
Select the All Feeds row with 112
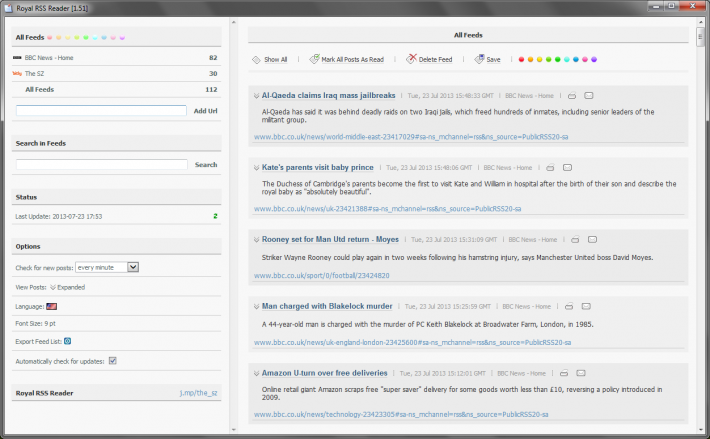(x=116, y=90)
